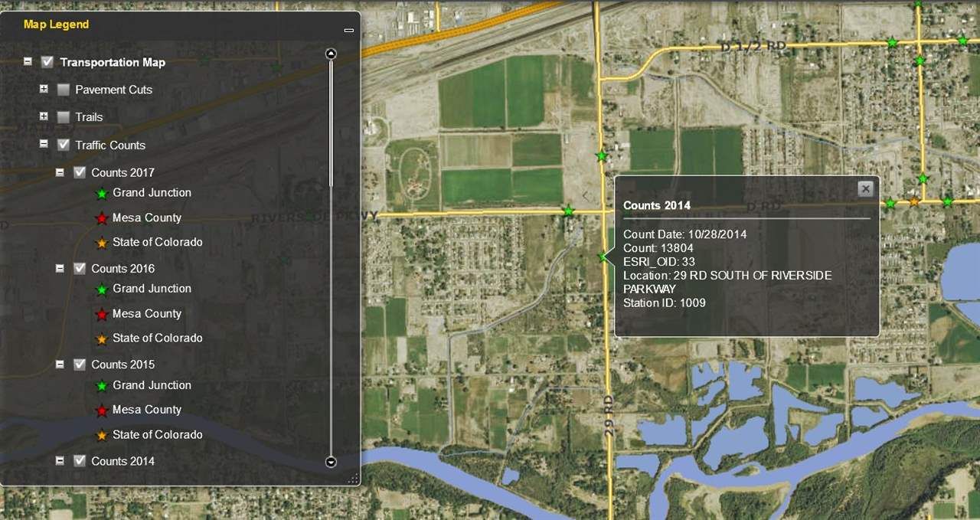Viewport: 980px width, 520px height.
Task: Click the Counts 2015 label
Action: [122, 365]
